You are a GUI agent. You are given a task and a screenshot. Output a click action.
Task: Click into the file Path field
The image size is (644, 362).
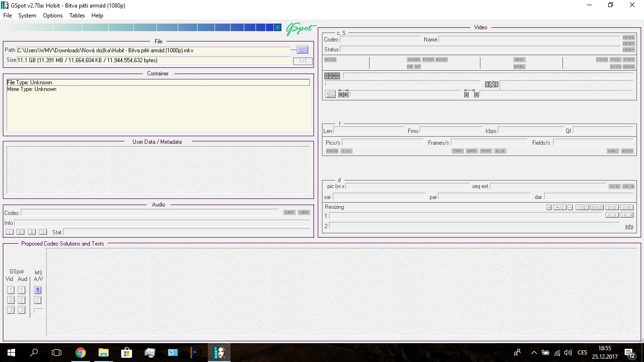tap(153, 50)
